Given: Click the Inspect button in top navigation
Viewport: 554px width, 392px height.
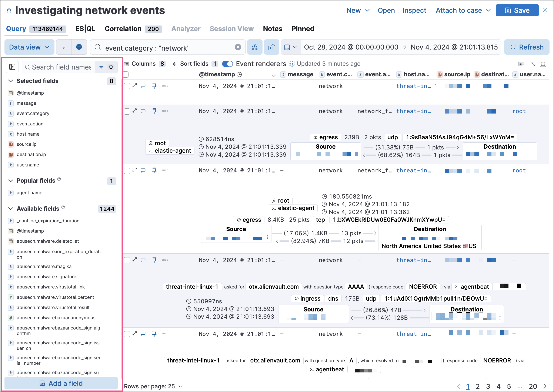Looking at the screenshot, I should coord(414,11).
